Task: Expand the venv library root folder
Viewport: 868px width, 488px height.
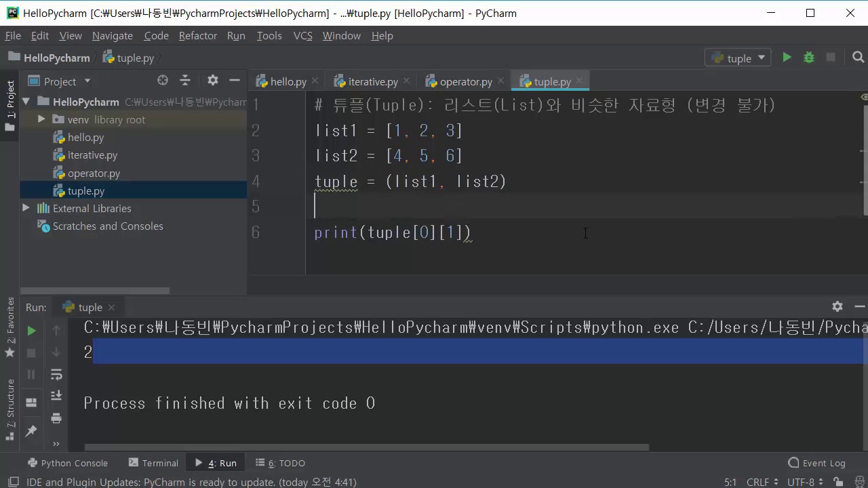Action: coord(41,119)
